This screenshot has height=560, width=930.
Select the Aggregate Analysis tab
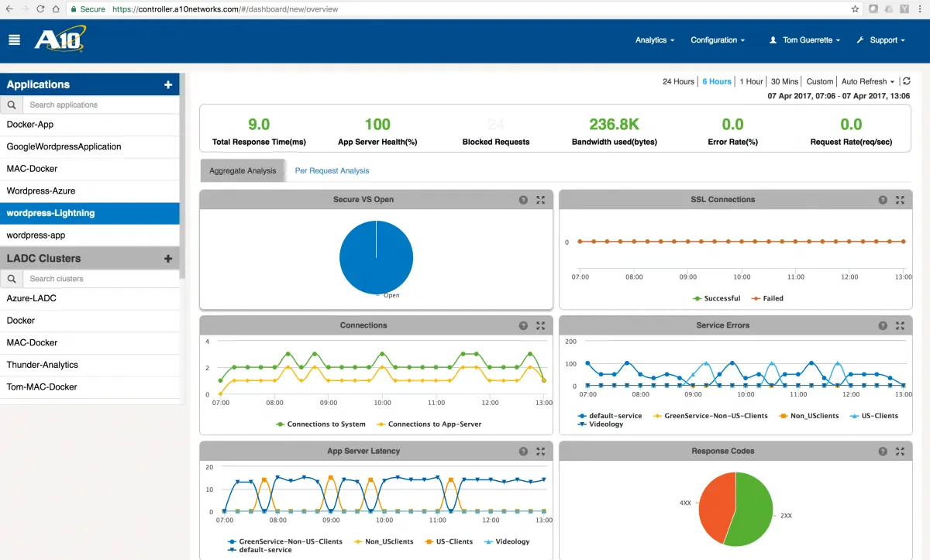(x=243, y=170)
